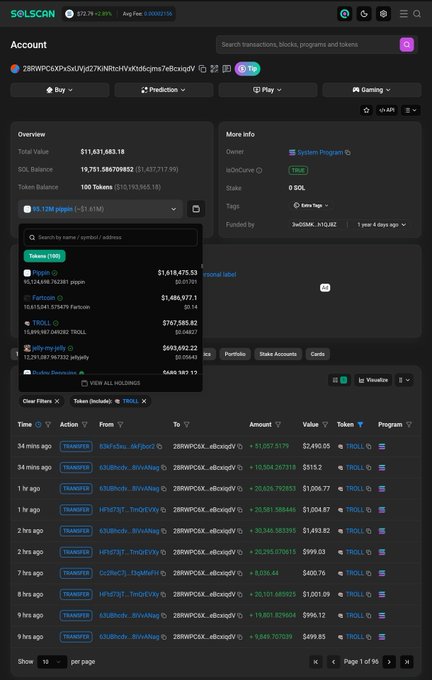Image resolution: width=432 pixels, height=680 pixels.
Task: Focus the token search by name field
Action: pyautogui.click(x=111, y=237)
